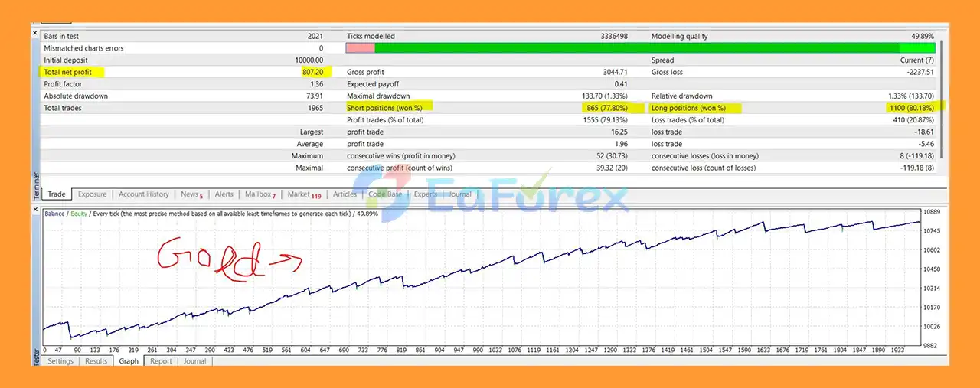Open the tester Journal tab
The image size is (980, 388).
point(194,361)
